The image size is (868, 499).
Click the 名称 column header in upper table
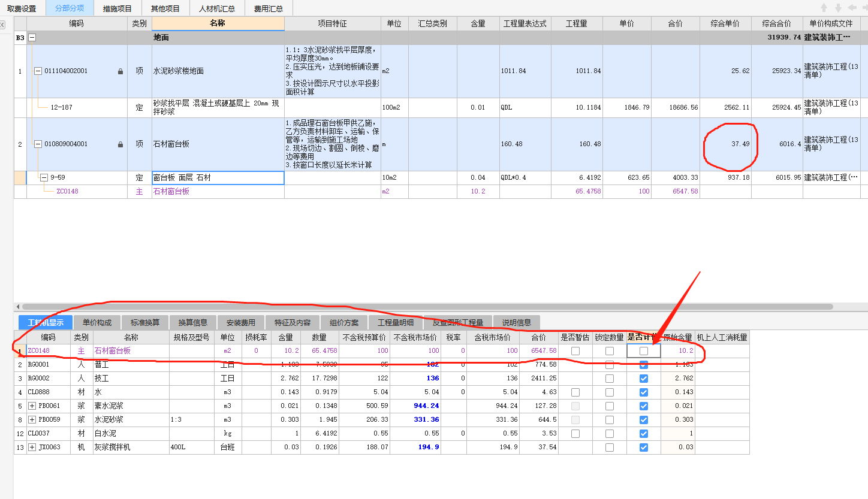click(218, 23)
